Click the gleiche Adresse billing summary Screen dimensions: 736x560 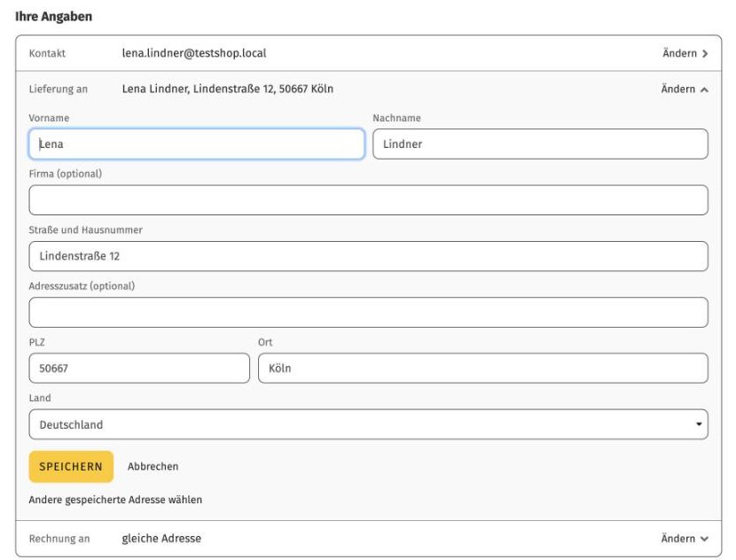tap(161, 539)
